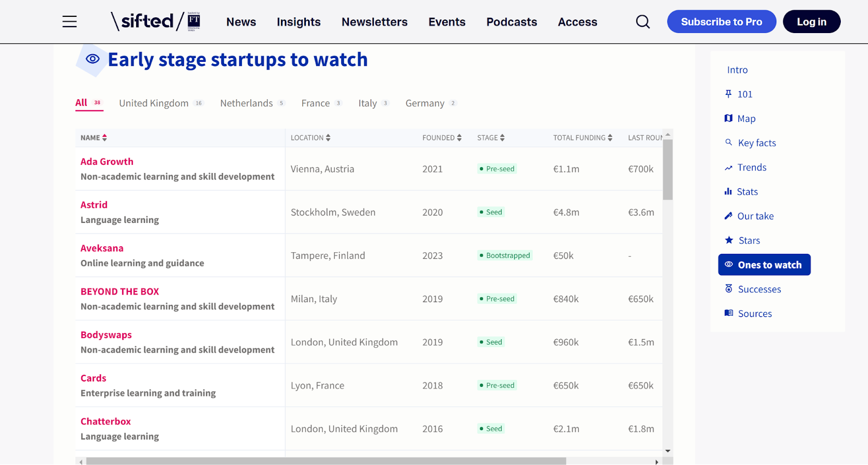Click the table scroll left arrow
The image size is (868, 465).
click(81, 462)
